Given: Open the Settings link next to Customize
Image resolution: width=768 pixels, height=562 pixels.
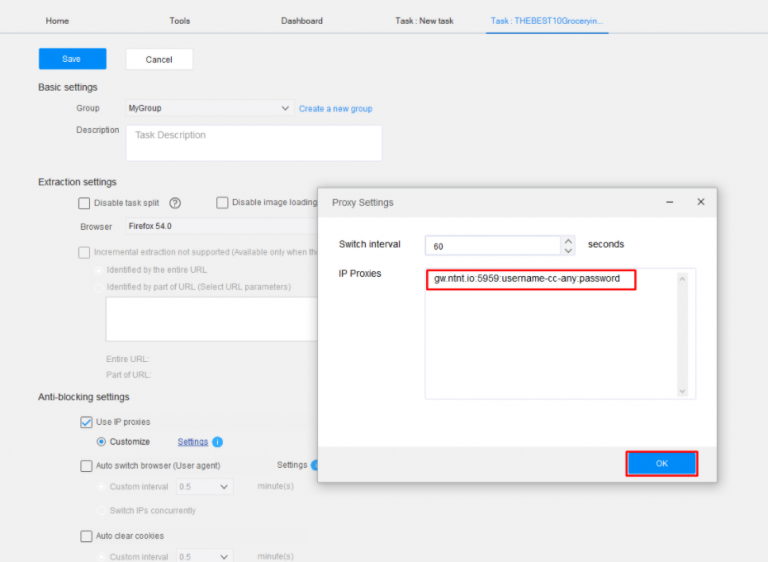Looking at the screenshot, I should pos(192,442).
